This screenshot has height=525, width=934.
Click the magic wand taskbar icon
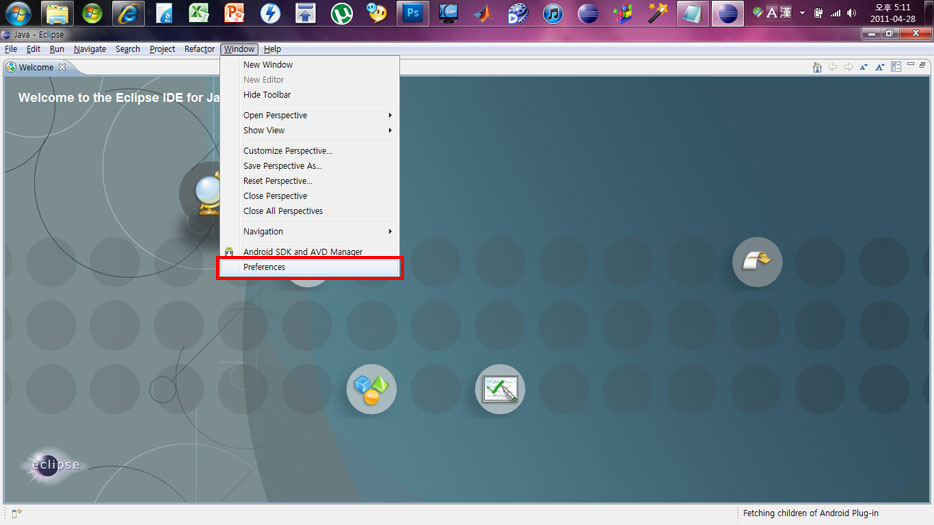658,13
